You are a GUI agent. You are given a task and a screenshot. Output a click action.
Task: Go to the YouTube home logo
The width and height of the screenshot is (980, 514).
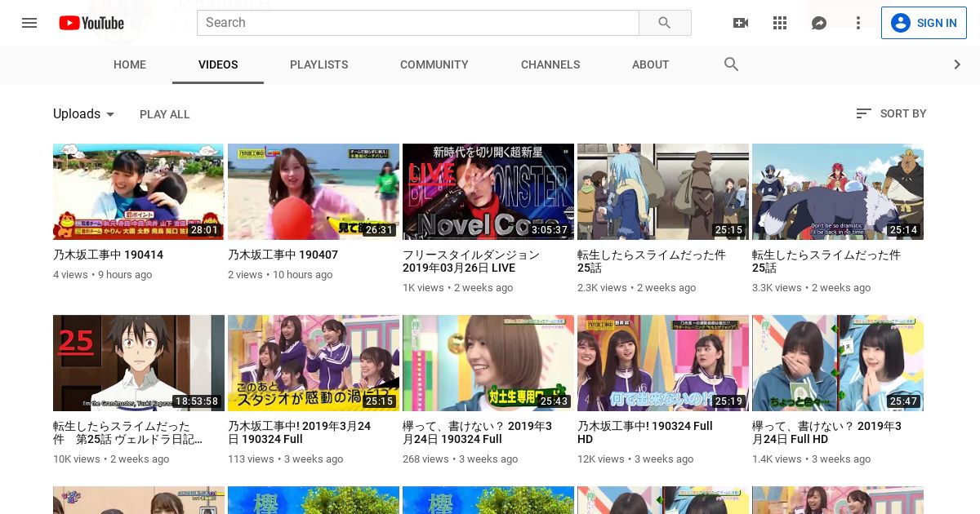(x=91, y=23)
